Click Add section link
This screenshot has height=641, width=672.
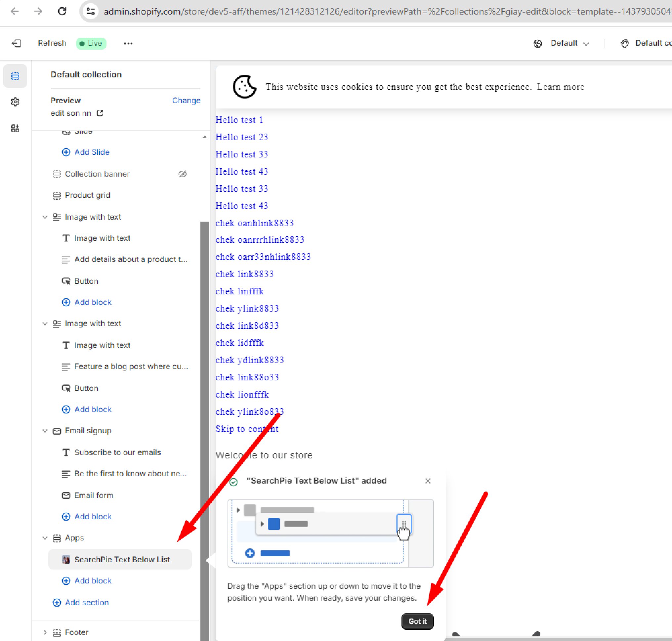point(87,602)
